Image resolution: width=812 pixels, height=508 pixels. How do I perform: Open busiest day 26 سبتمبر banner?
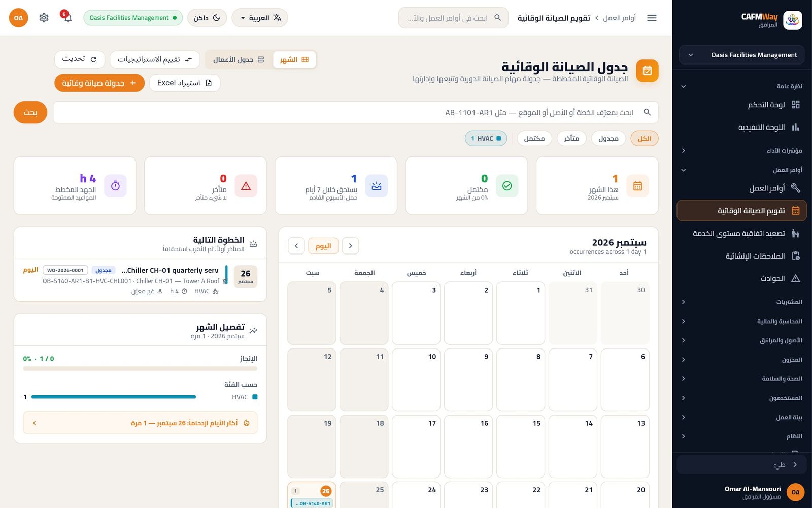coord(140,423)
